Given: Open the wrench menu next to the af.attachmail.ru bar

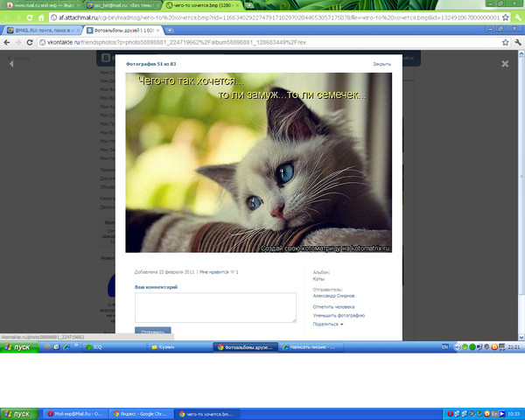Looking at the screenshot, I should [x=518, y=17].
